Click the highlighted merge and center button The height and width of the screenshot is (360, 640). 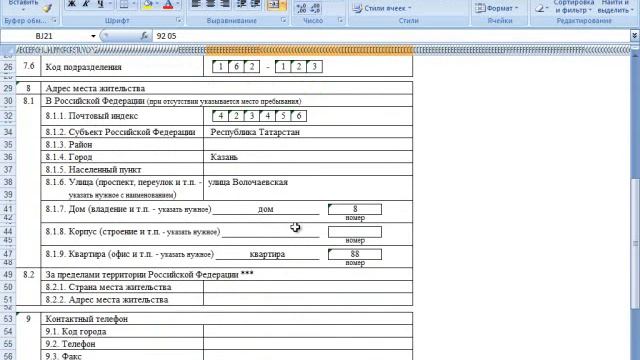pyautogui.click(x=274, y=5)
